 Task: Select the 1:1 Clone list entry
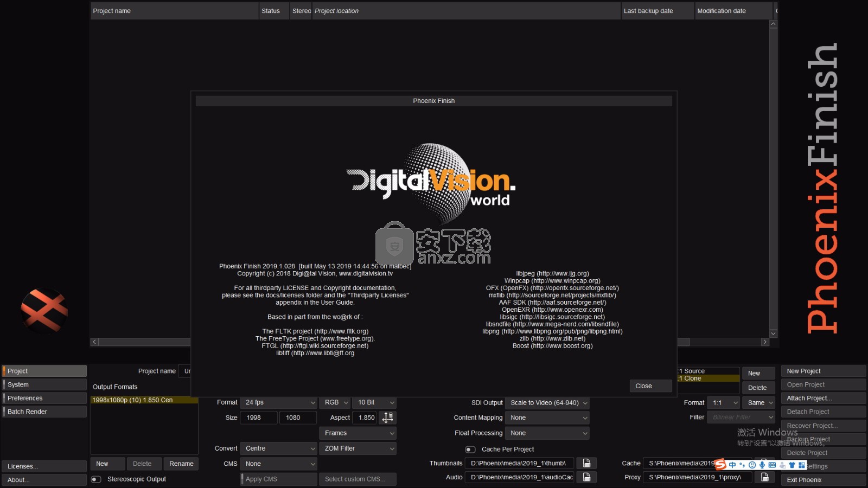(x=709, y=378)
